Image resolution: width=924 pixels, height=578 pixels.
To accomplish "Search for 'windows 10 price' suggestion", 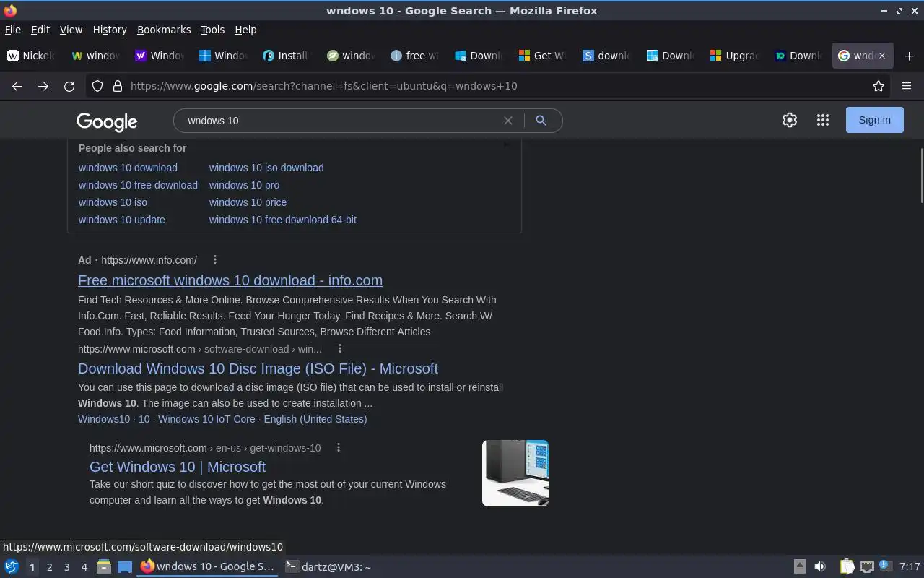I will (x=248, y=202).
